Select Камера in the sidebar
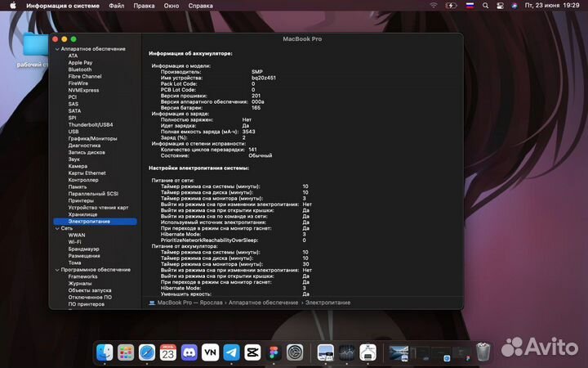 (78, 166)
